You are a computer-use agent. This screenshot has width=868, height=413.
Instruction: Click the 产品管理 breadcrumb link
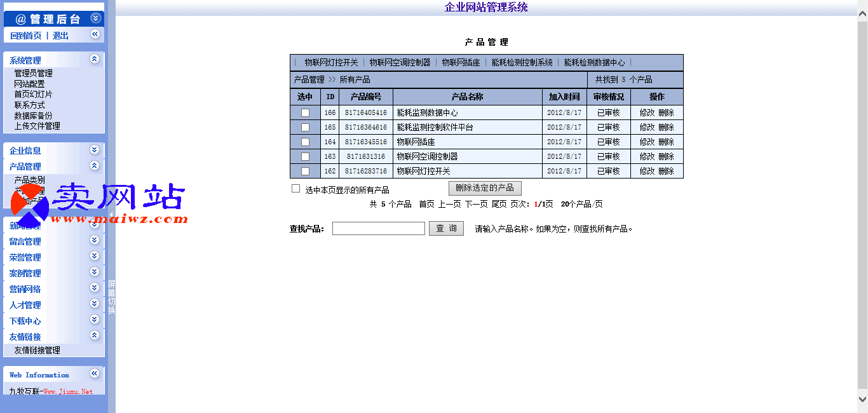(309, 80)
